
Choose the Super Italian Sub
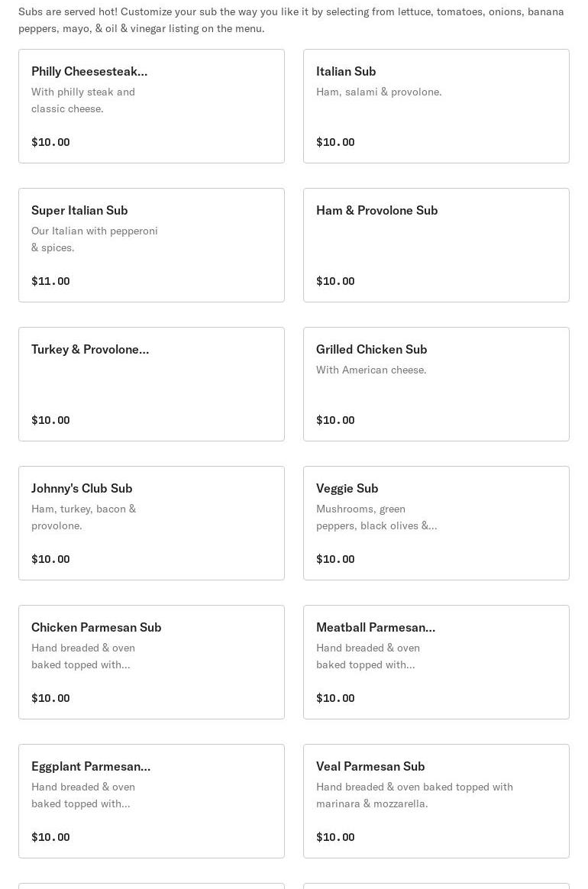[151, 245]
